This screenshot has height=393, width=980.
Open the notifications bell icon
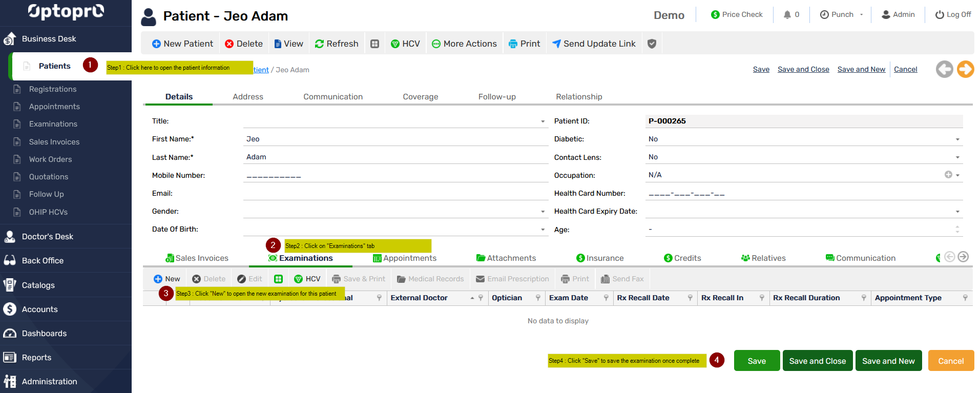(x=787, y=15)
